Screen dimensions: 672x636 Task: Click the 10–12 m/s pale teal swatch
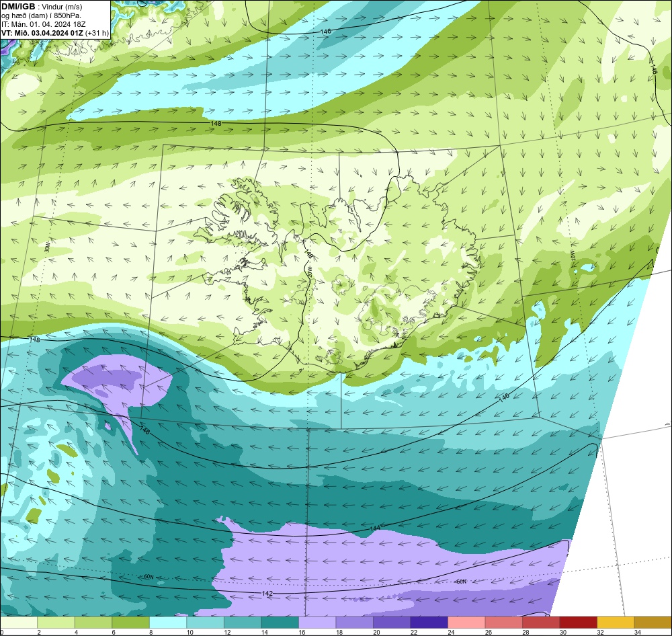tap(205, 623)
